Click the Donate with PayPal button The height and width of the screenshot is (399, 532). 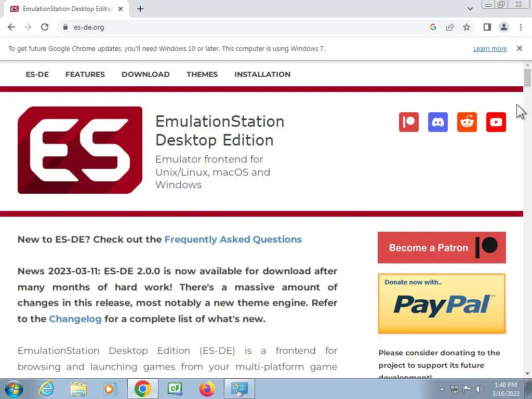click(x=442, y=303)
